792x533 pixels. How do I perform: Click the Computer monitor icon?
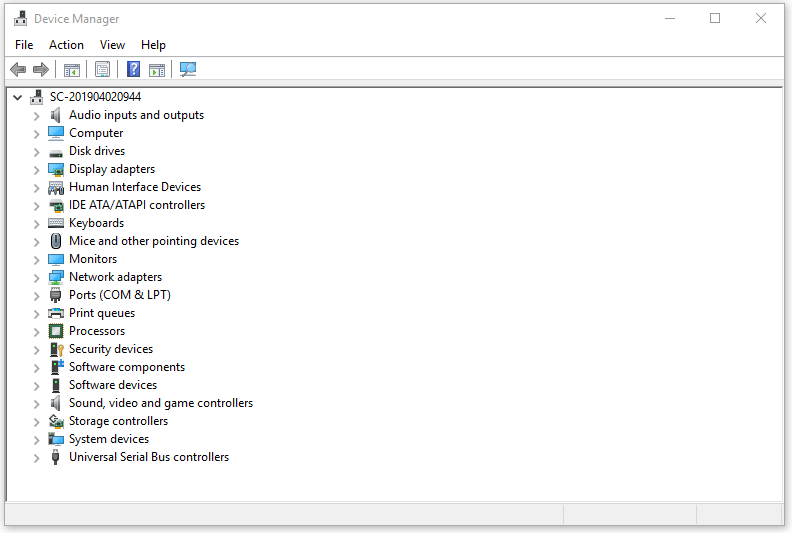tap(56, 133)
